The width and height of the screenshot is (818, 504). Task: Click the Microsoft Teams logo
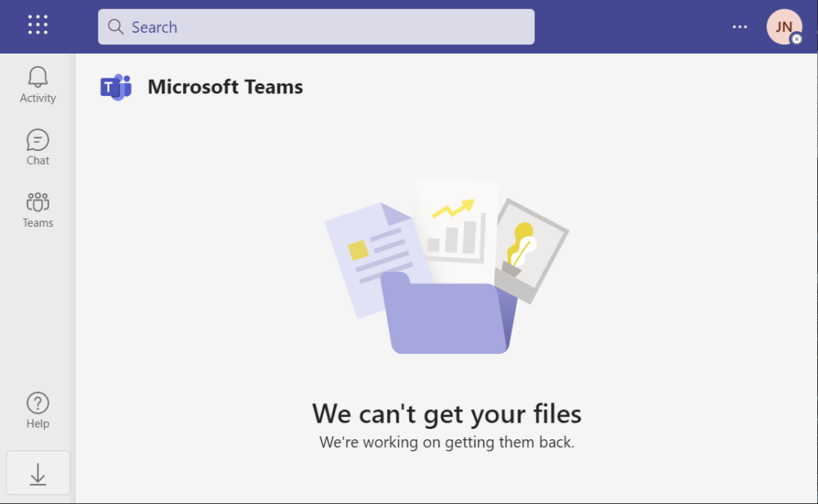point(116,86)
